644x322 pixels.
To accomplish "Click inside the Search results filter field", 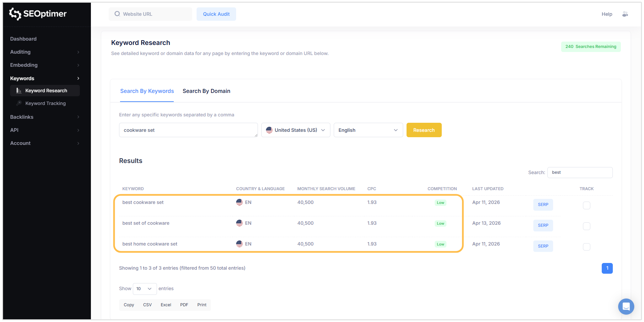I will click(580, 172).
